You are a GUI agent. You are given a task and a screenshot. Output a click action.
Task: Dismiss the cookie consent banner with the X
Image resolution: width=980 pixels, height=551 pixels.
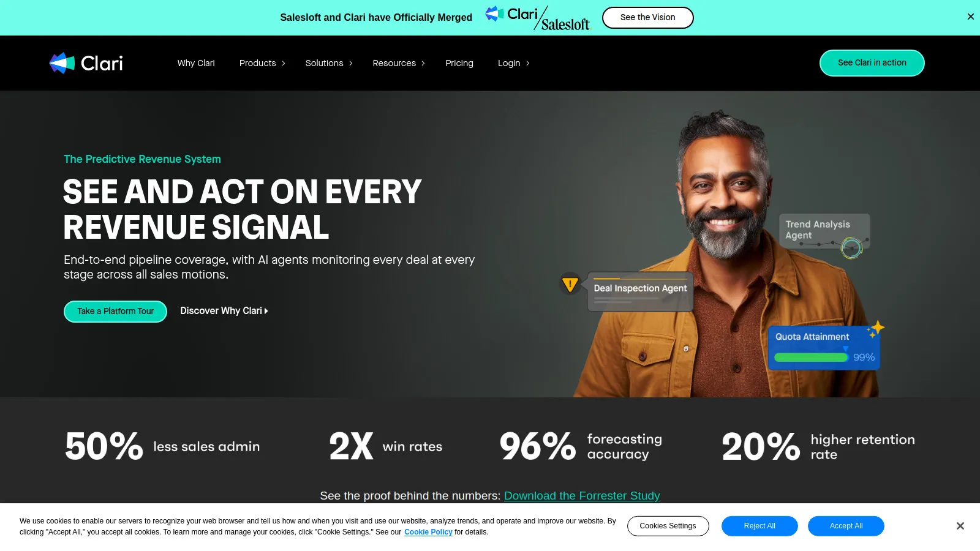point(960,526)
